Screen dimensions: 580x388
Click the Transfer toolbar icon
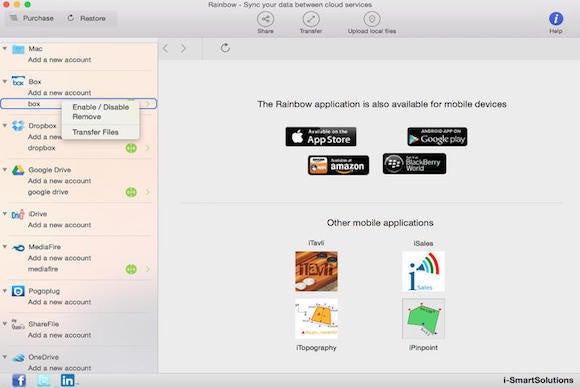pyautogui.click(x=311, y=19)
